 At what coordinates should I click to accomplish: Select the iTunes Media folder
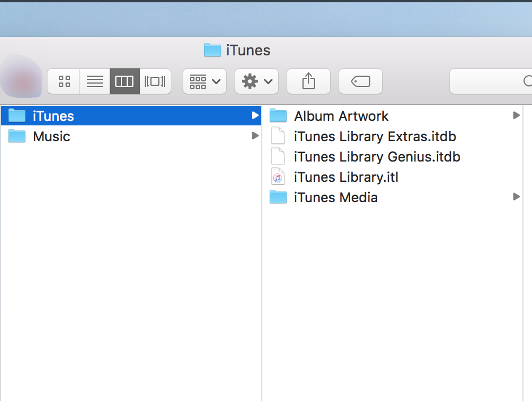point(393,197)
